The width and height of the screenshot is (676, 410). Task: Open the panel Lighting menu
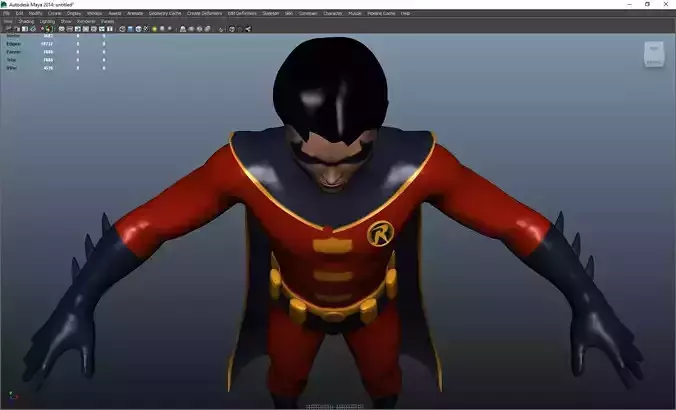47,21
